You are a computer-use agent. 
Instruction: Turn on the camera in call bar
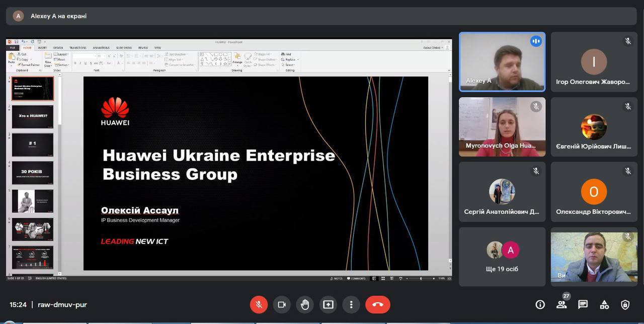(282, 304)
